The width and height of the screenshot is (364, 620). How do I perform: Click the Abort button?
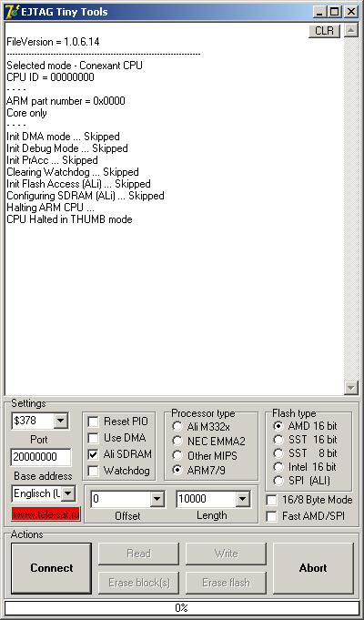313,568
